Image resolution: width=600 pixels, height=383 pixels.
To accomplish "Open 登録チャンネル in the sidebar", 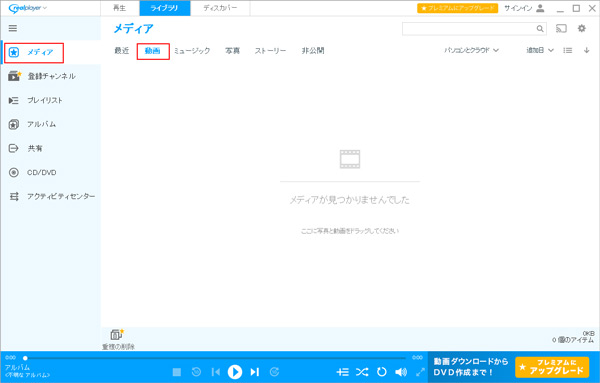I will pyautogui.click(x=51, y=76).
